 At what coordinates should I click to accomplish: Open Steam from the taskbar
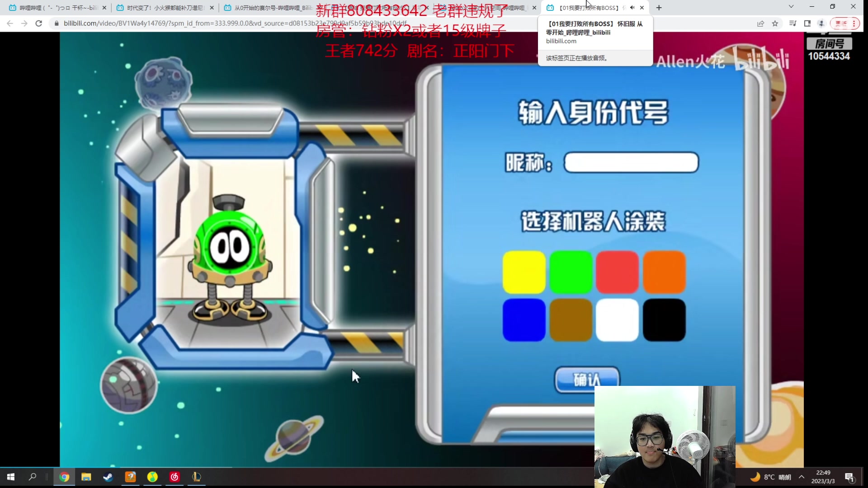point(108,477)
